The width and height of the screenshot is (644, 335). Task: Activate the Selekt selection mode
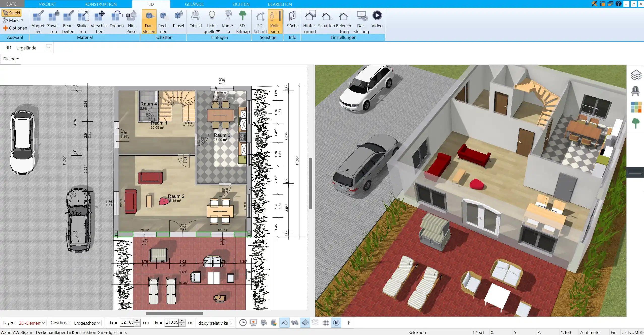pyautogui.click(x=12, y=13)
